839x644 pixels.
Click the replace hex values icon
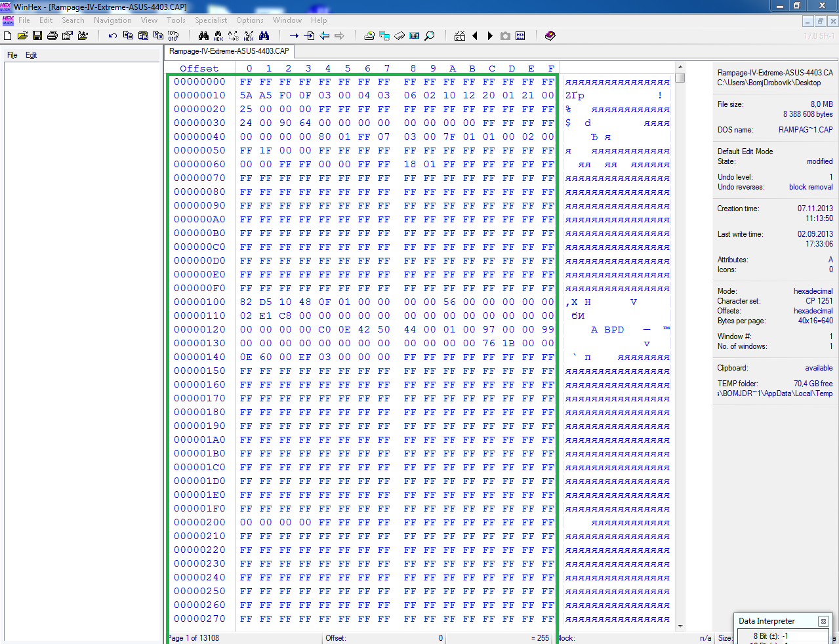pos(249,35)
